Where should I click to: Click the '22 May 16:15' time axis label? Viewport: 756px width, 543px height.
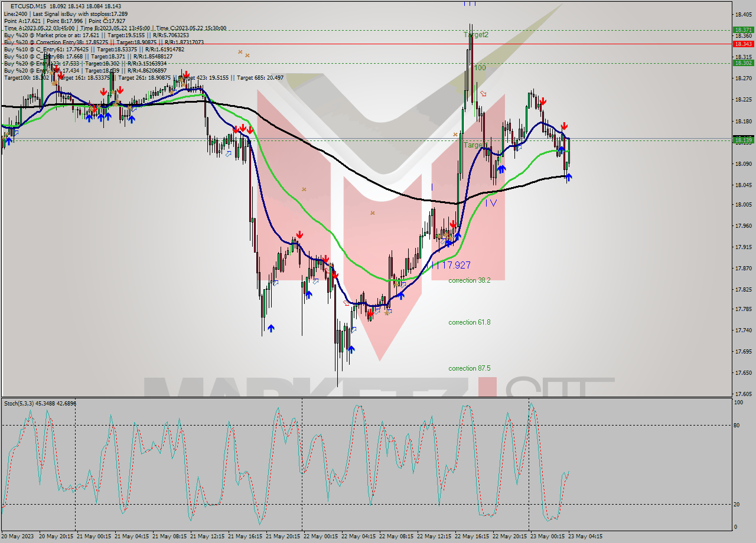click(471, 537)
